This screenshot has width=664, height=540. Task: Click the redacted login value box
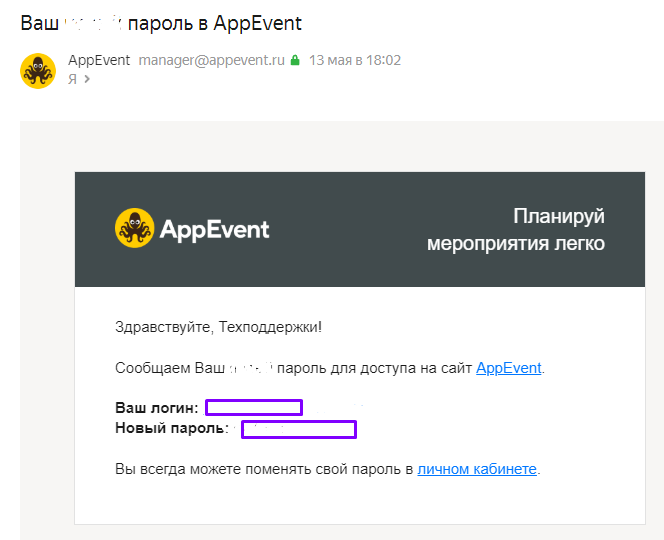(254, 407)
